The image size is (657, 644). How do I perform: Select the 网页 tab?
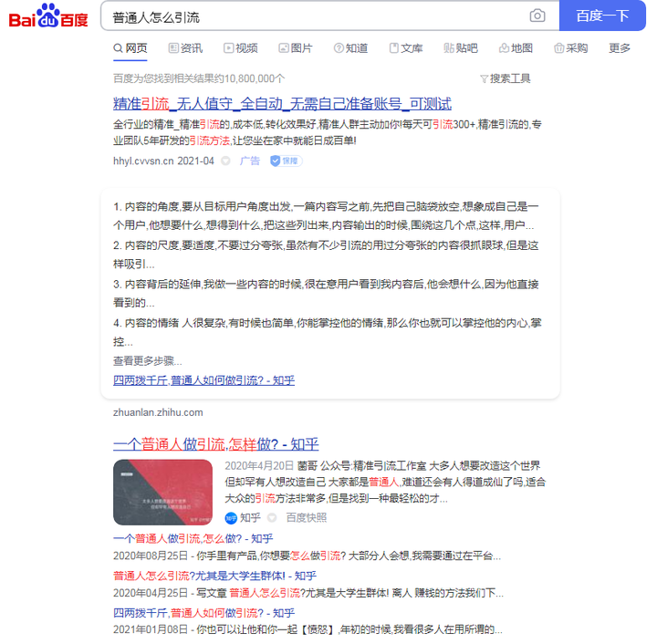coord(130,48)
